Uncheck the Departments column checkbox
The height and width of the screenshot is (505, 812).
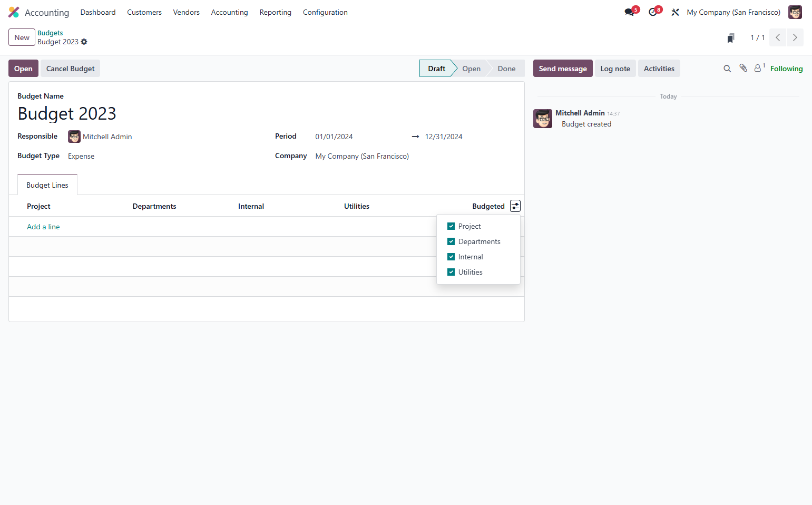[451, 241]
